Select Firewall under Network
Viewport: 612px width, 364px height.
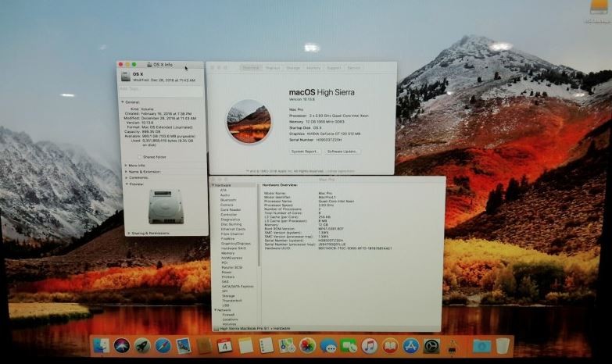pos(228,315)
